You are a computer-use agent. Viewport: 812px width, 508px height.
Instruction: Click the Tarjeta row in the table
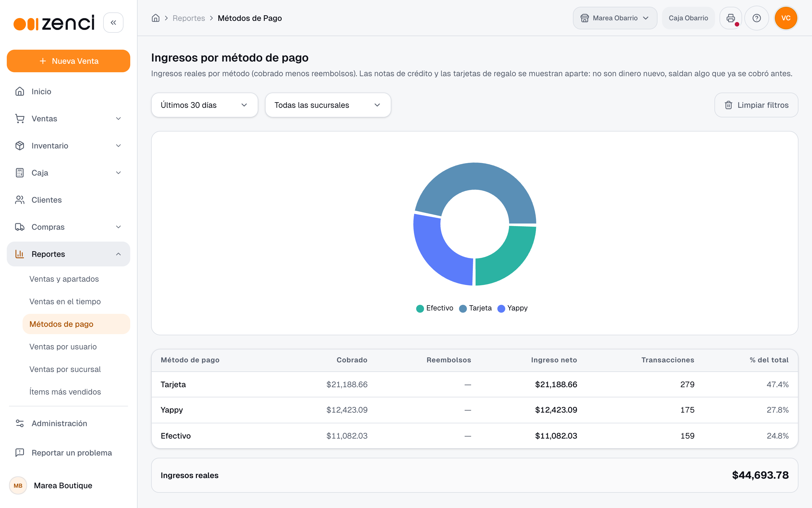475,384
